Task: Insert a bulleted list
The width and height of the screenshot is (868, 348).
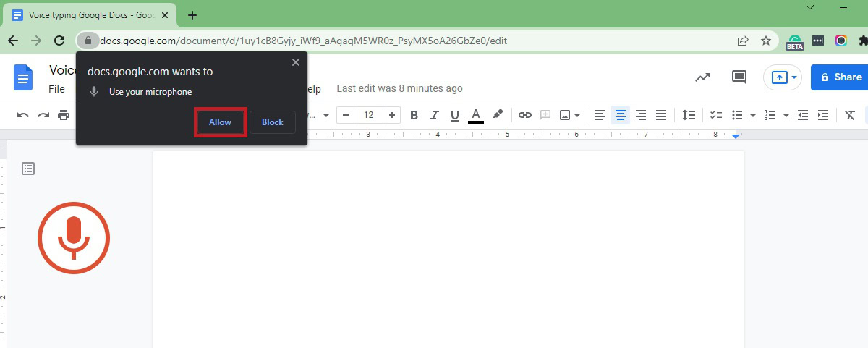Action: point(738,115)
